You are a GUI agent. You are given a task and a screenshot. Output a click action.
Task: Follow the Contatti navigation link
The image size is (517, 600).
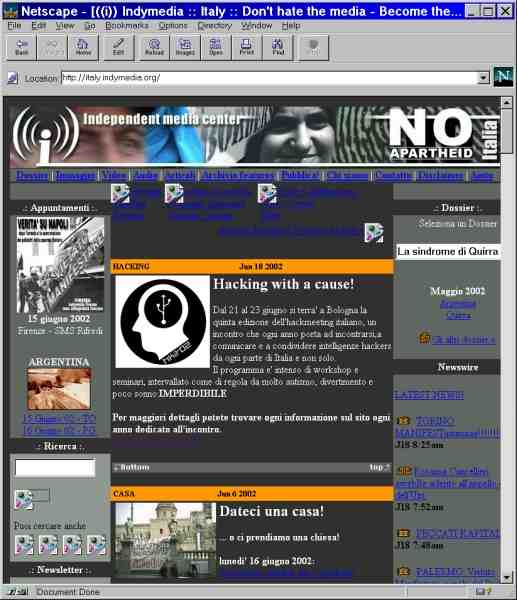click(x=393, y=176)
